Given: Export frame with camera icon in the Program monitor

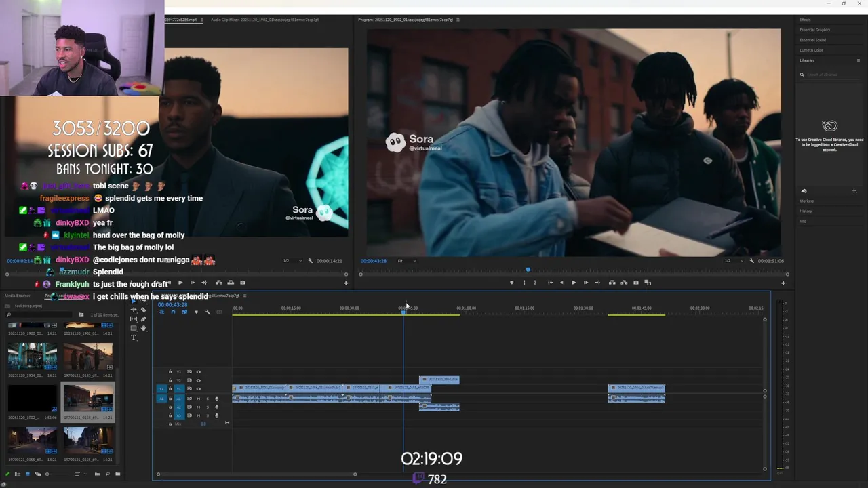Looking at the screenshot, I should pyautogui.click(x=636, y=283).
